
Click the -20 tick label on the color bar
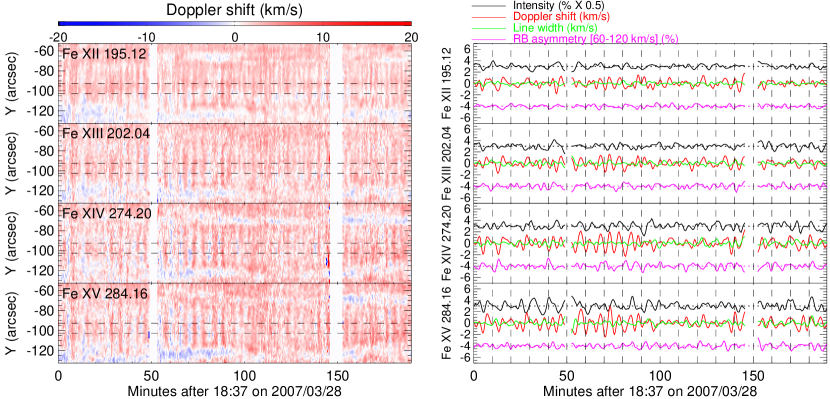[x=59, y=37]
